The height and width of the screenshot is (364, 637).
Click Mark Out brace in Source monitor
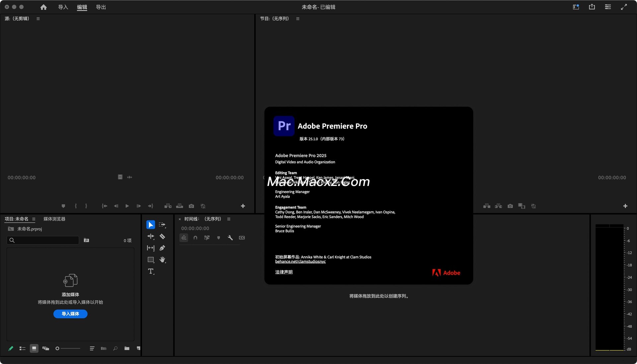click(86, 206)
